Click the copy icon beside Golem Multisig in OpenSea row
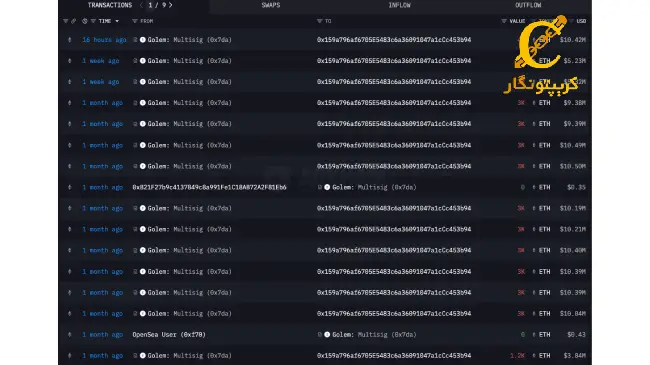 (x=320, y=334)
